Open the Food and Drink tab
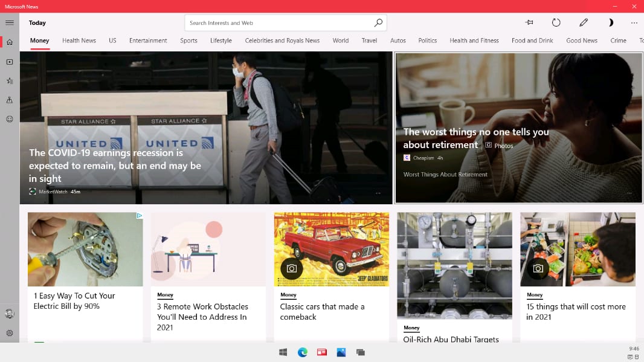This screenshot has width=644, height=362. (532, 40)
